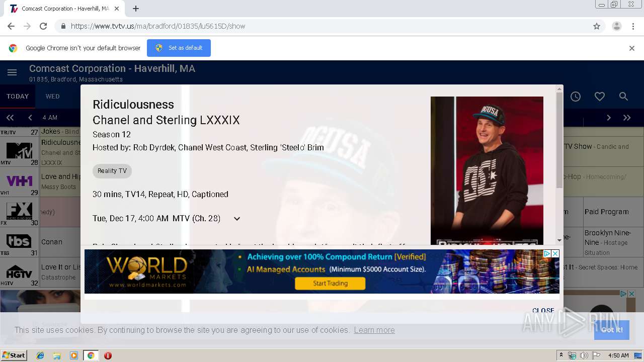The width and height of the screenshot is (644, 362).
Task: Show hidden tray icons arrow
Action: 561,355
